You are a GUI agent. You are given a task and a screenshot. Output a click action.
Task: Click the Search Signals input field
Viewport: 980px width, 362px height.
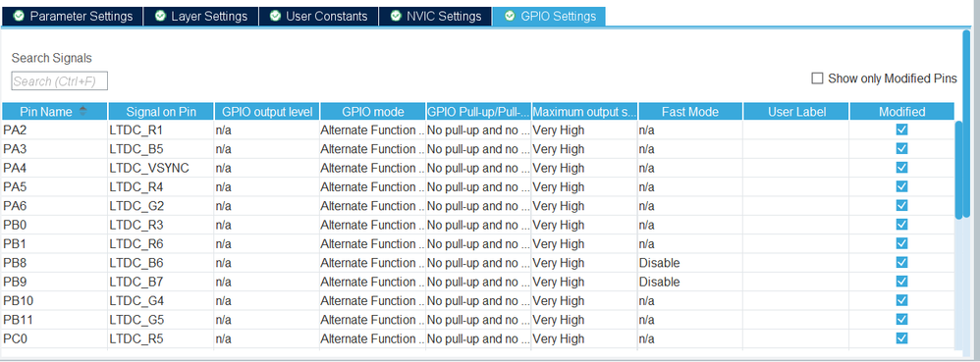pos(59,81)
